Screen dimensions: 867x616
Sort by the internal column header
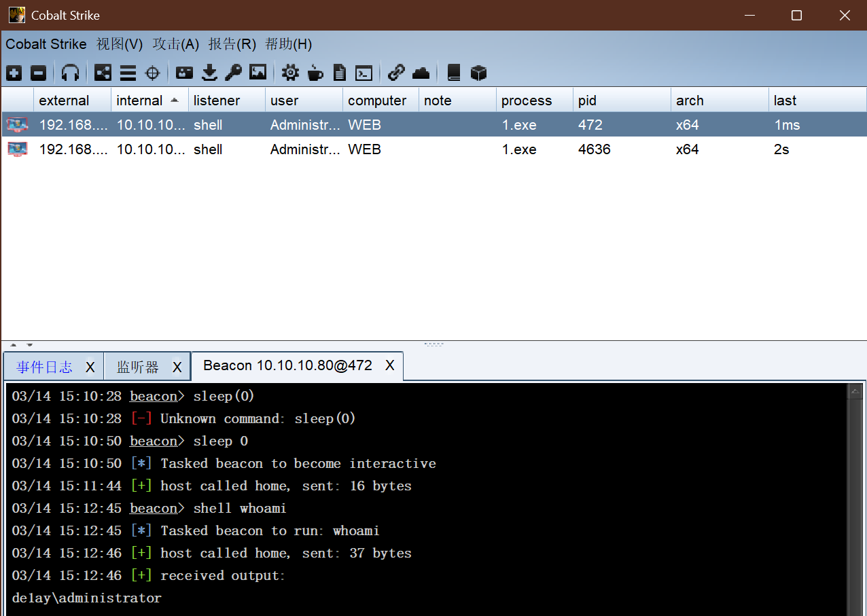150,101
